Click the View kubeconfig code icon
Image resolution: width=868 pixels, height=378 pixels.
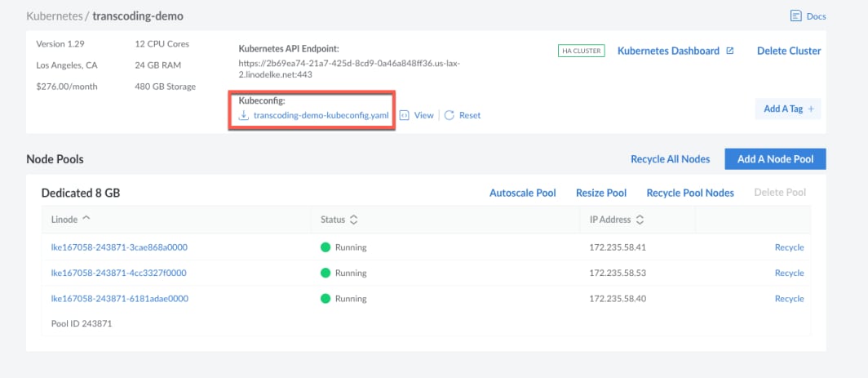pyautogui.click(x=404, y=115)
